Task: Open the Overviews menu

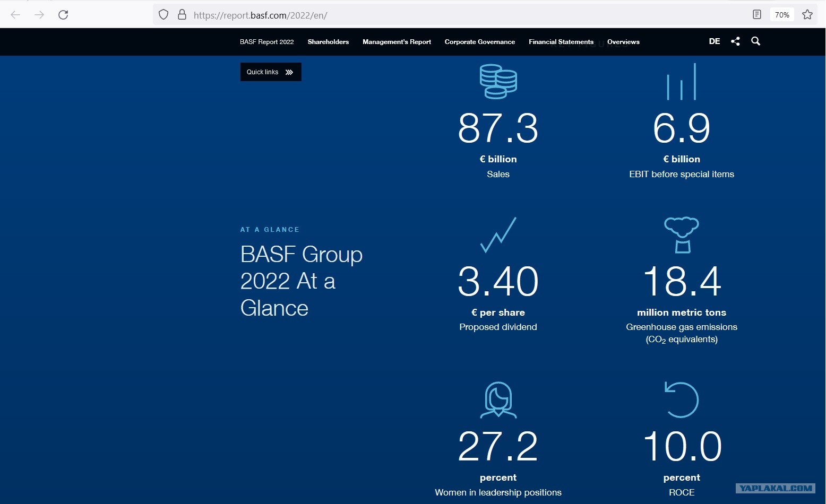Action: click(x=624, y=42)
